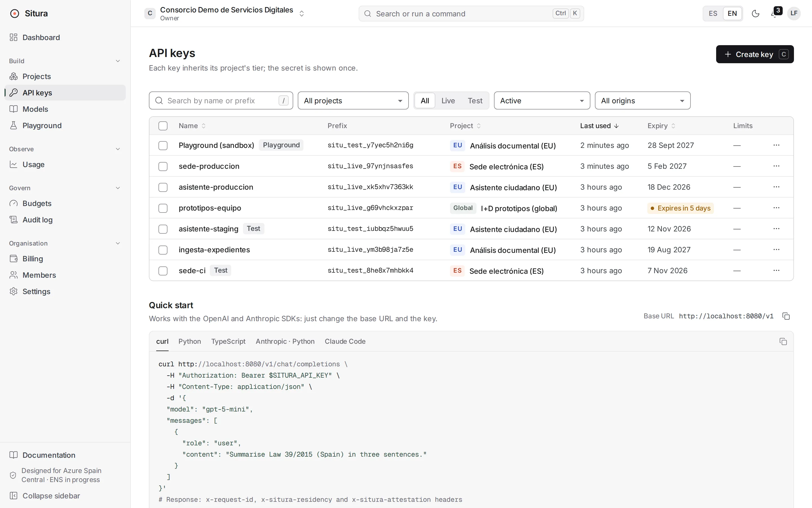Sort by the Expiry column
Screen dimensions: 812x508
click(661, 126)
